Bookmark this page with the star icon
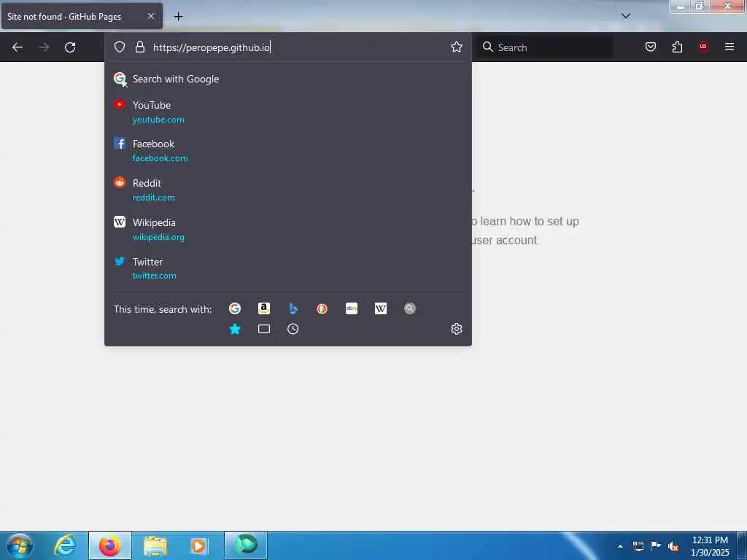747x560 pixels. [457, 47]
